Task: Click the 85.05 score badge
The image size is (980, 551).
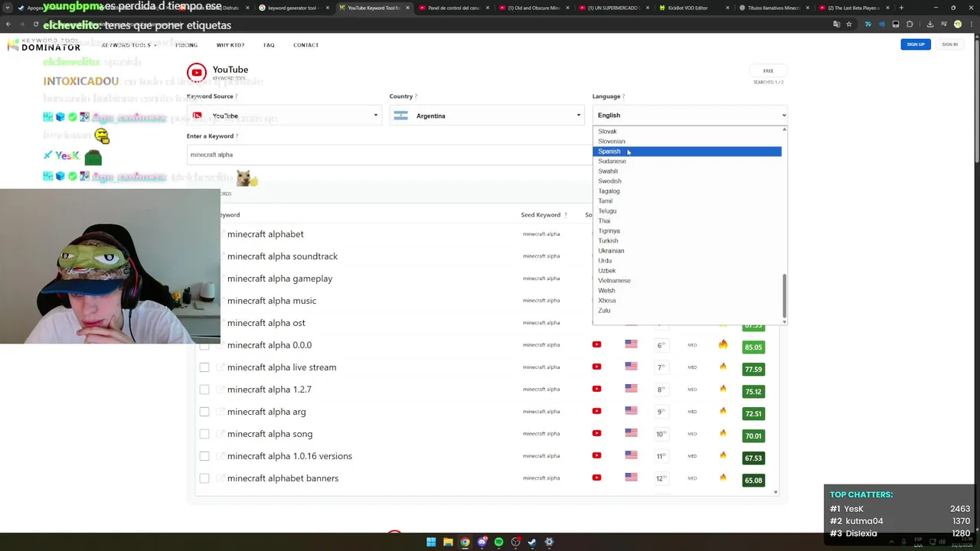Action: tap(753, 347)
